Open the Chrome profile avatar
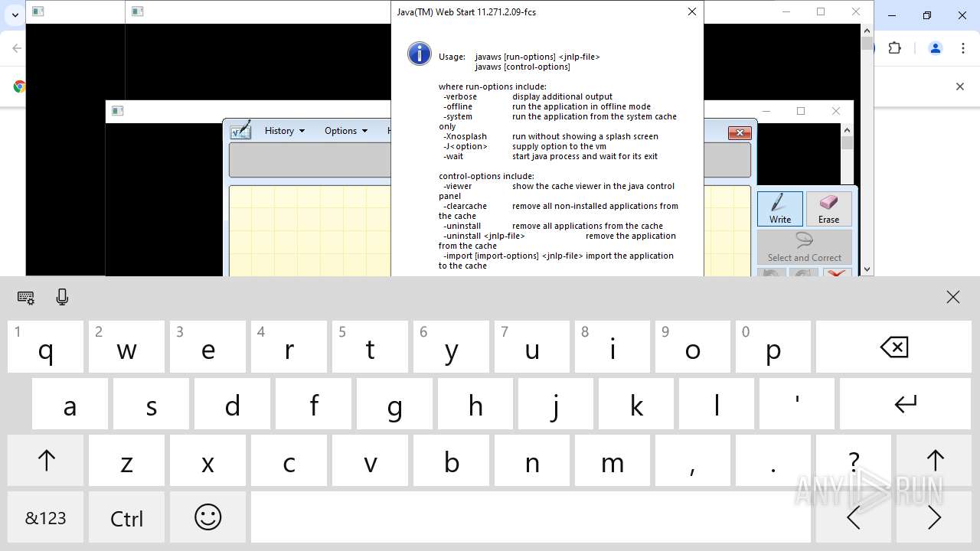The image size is (980, 551). coord(935,48)
